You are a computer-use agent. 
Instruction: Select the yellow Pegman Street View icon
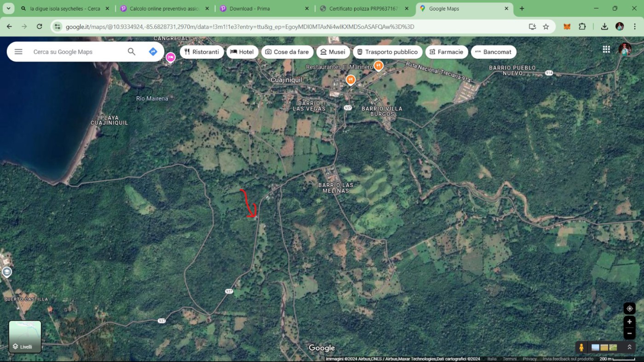coord(581,348)
